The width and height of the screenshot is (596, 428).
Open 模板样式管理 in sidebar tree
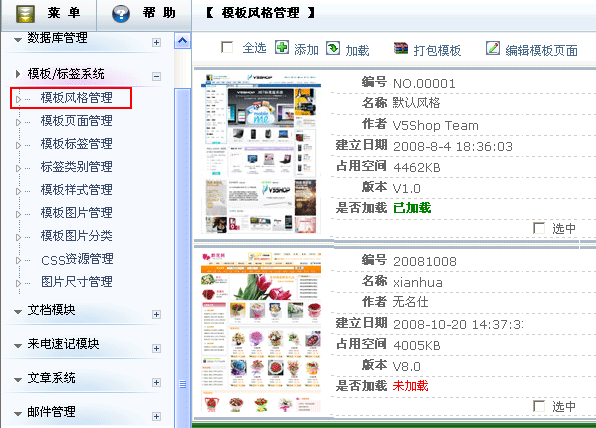[x=76, y=189]
